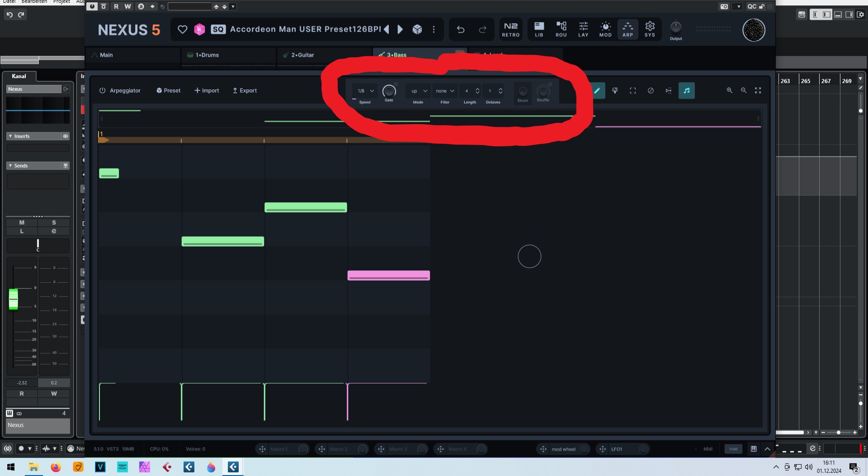Click the Import button
The width and height of the screenshot is (868, 476).
pos(207,90)
